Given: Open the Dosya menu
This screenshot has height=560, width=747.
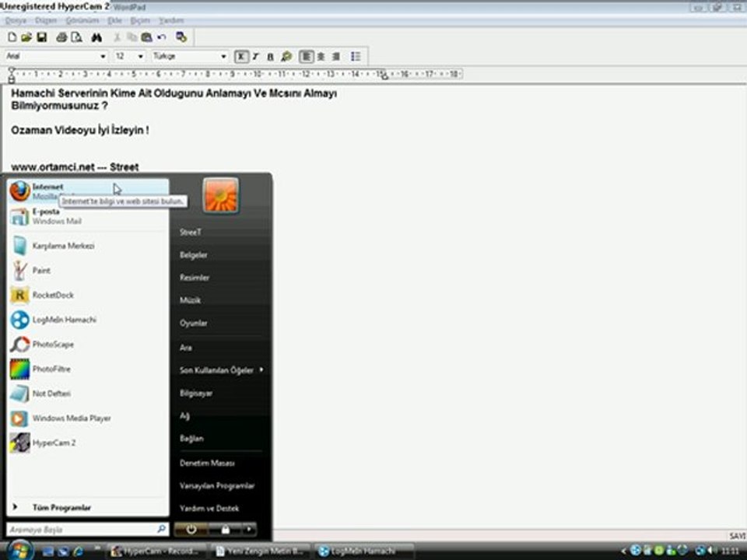Looking at the screenshot, I should [16, 20].
